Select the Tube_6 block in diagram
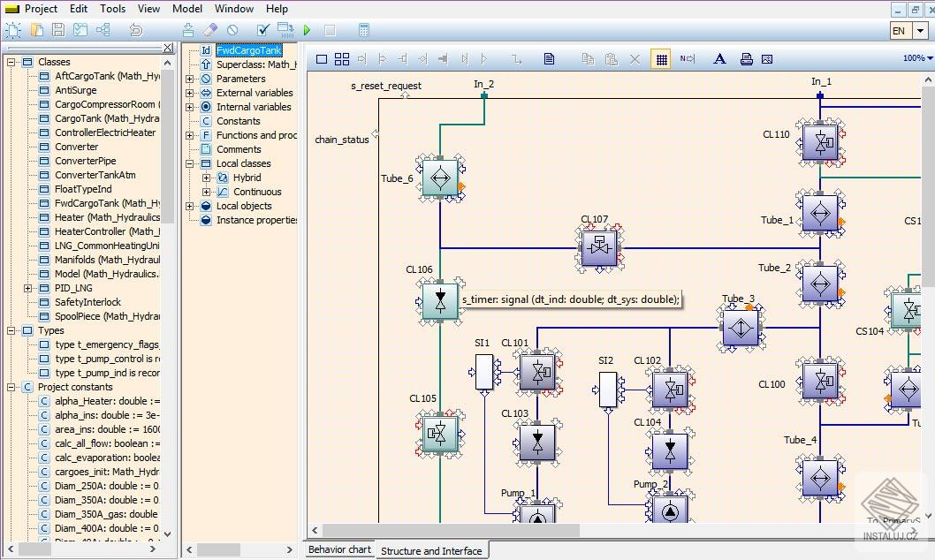The image size is (935, 560). [440, 178]
